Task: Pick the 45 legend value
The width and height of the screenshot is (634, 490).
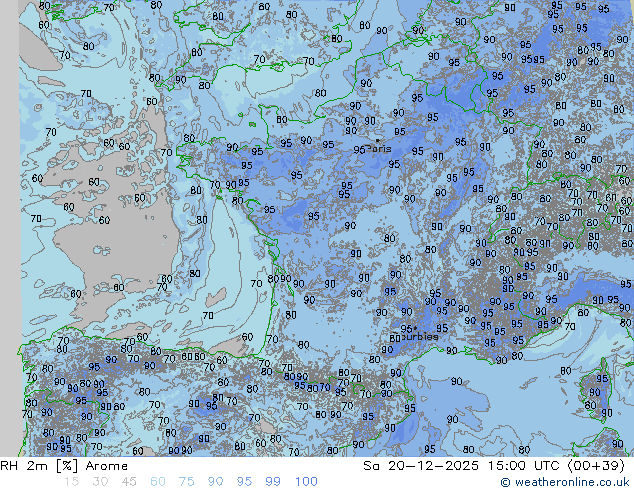Action: (x=129, y=482)
